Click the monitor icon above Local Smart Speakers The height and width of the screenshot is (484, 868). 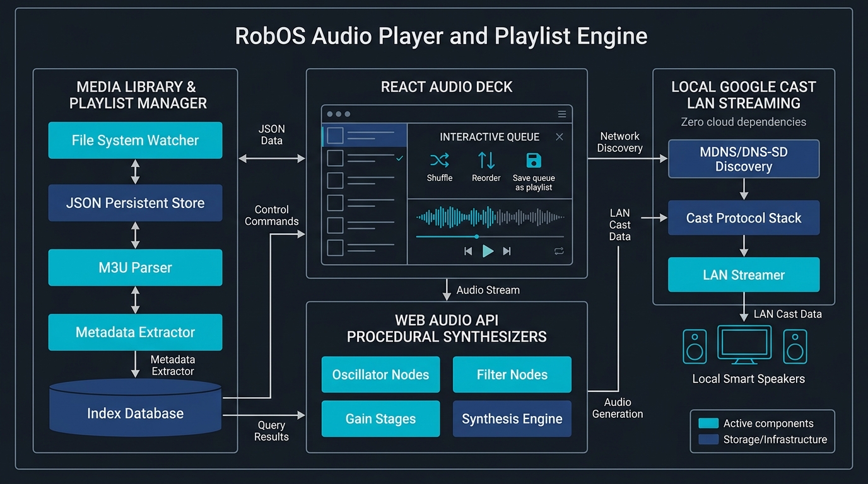(744, 345)
